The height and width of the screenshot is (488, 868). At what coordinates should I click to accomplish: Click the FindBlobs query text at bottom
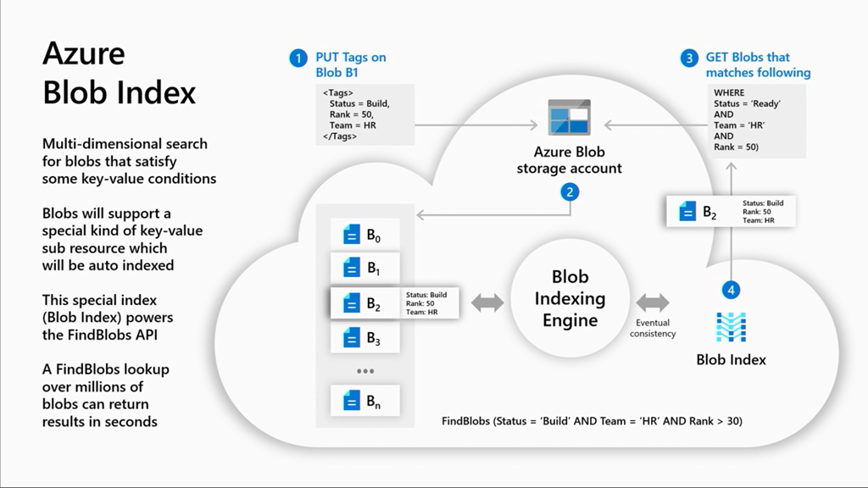pyautogui.click(x=592, y=421)
